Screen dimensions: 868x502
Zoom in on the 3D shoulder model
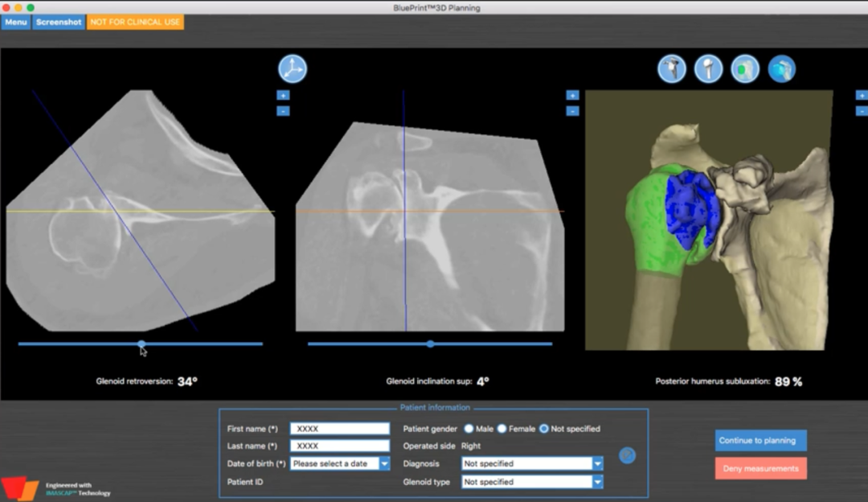[862, 95]
